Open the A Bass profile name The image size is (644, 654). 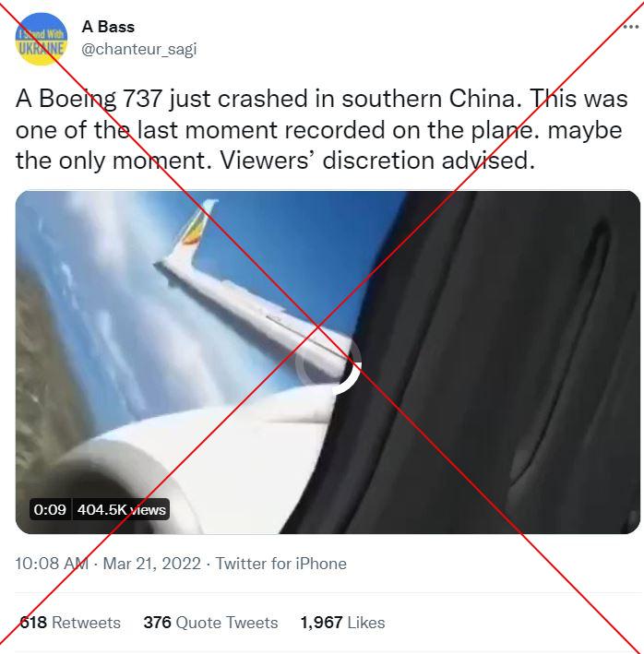click(108, 27)
